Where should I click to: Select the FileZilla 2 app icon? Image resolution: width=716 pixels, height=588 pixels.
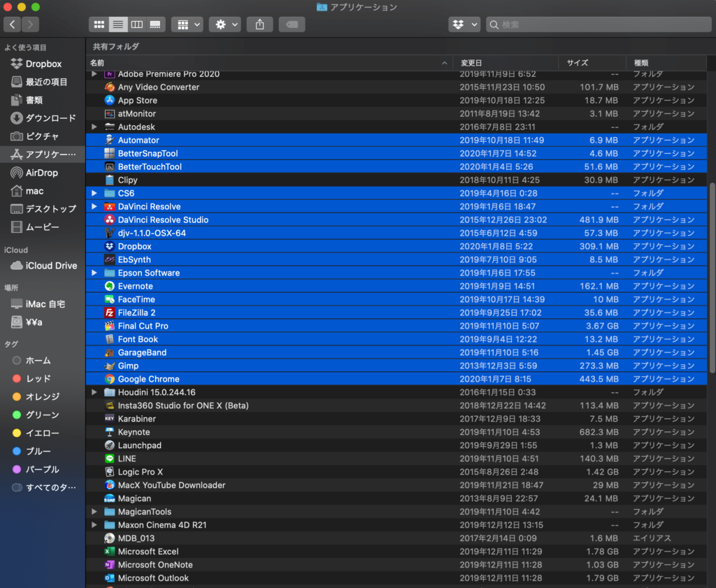tap(110, 313)
